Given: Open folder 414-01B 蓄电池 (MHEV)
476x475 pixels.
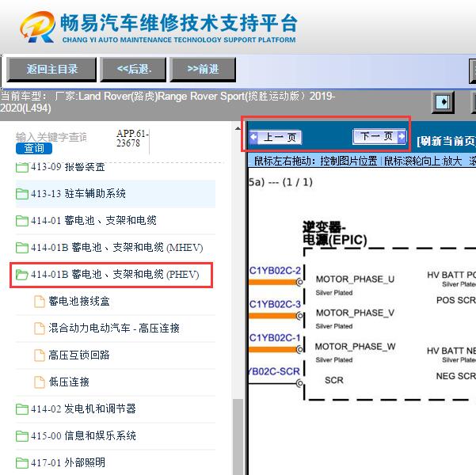Looking at the screenshot, I should pos(116,247).
